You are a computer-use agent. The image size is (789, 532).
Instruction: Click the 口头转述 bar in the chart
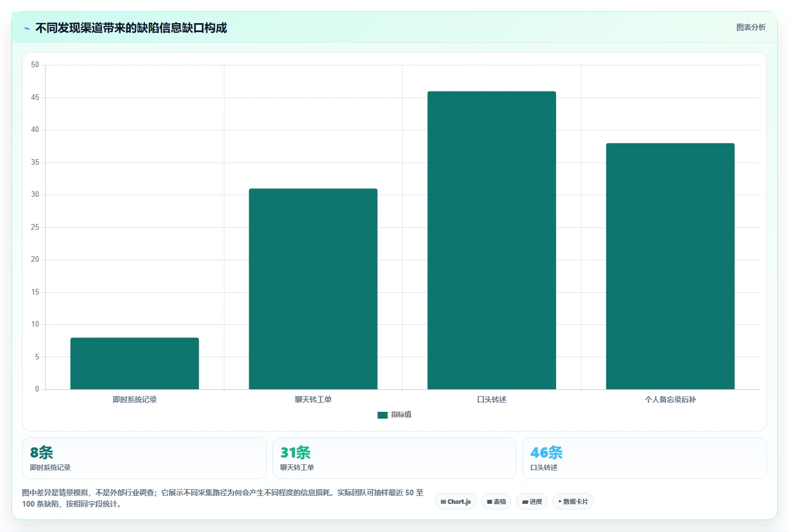(491, 240)
